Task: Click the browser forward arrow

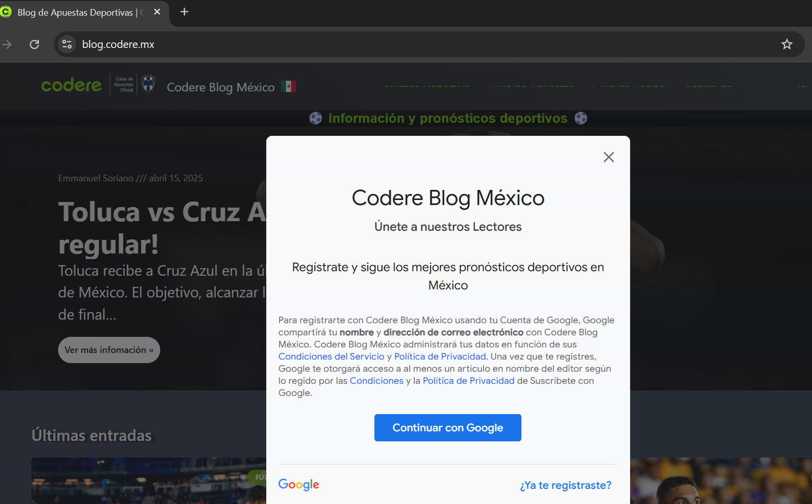Action: tap(8, 44)
